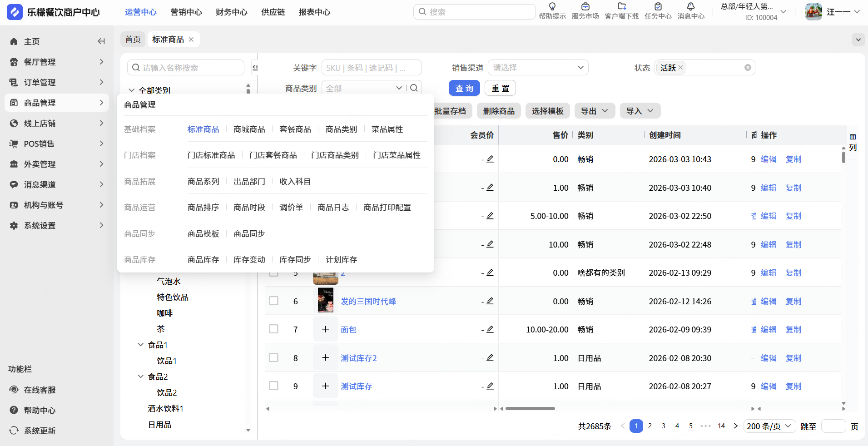This screenshot has width=868, height=446.
Task: Open the 任务中心 task icon
Action: pos(658,7)
